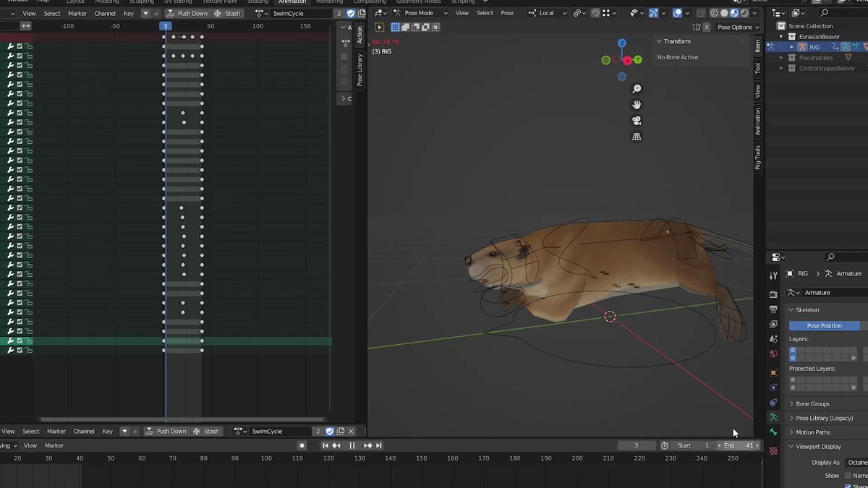Image resolution: width=868 pixels, height=488 pixels.
Task: Expand the Motion Paths panel
Action: pyautogui.click(x=813, y=432)
